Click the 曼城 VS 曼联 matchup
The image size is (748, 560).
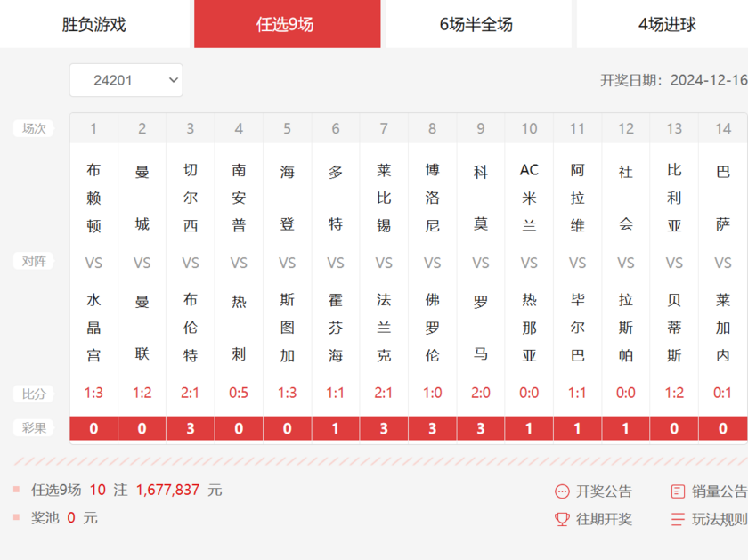[142, 263]
